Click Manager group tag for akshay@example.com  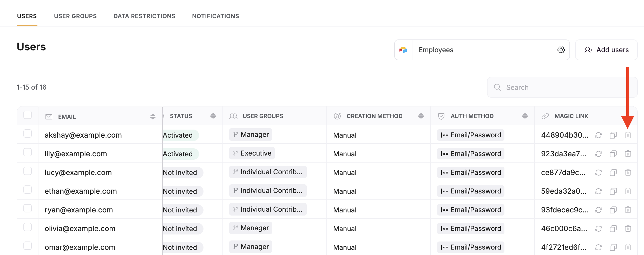tap(251, 135)
